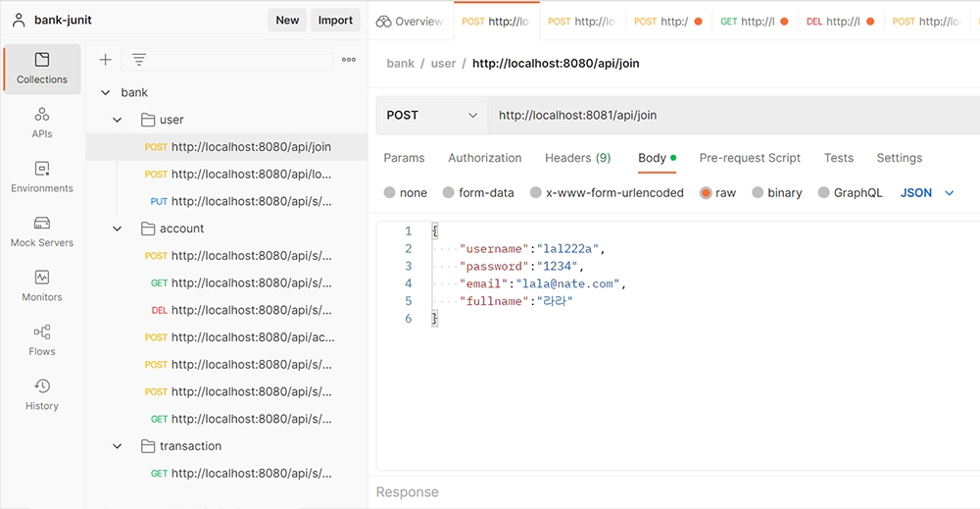
Task: Open the Mock Servers sidebar icon
Action: pyautogui.click(x=42, y=231)
